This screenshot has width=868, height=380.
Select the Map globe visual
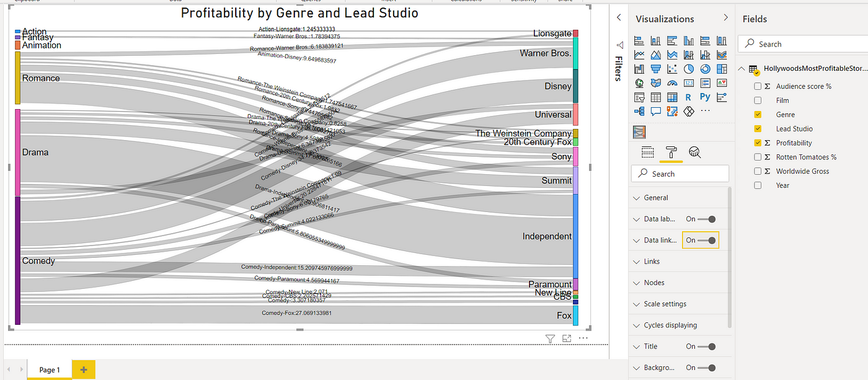point(639,83)
